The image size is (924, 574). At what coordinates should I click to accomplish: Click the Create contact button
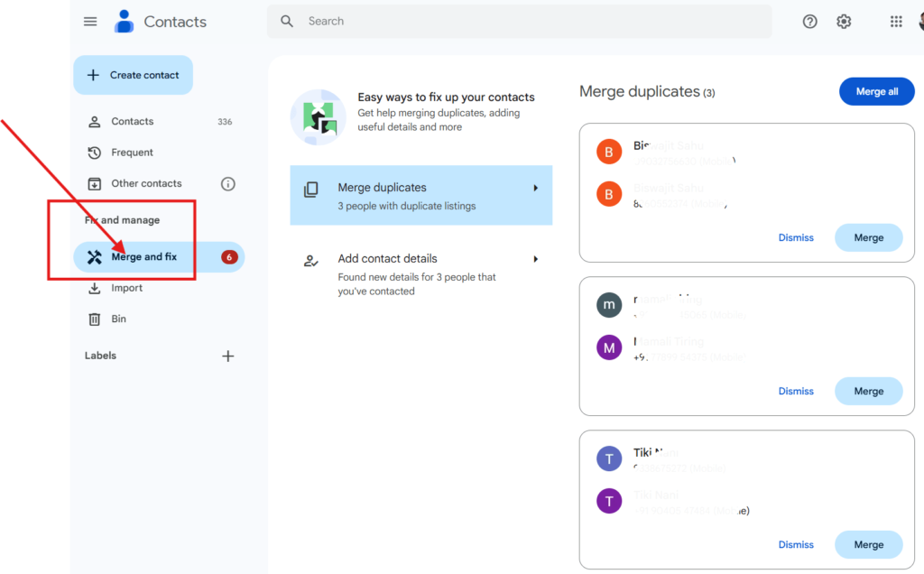(x=134, y=75)
